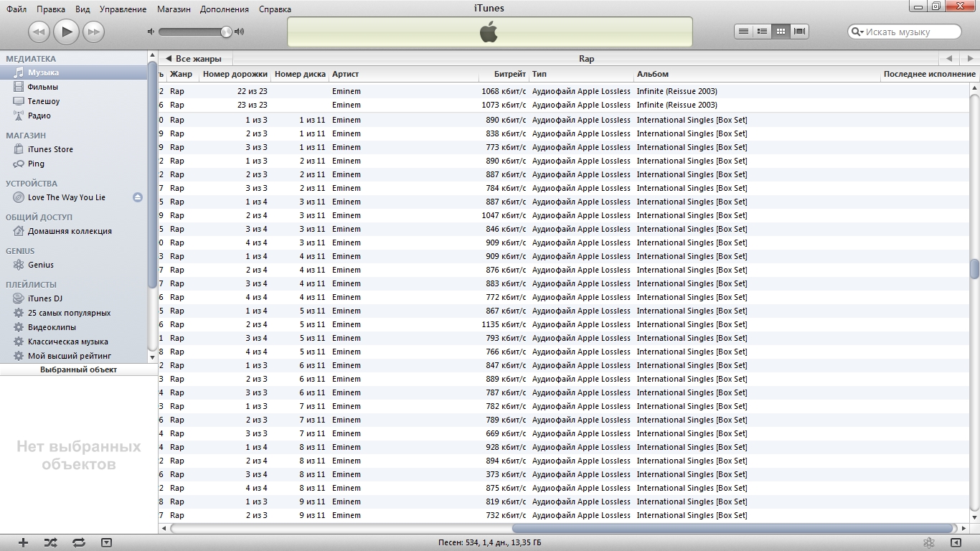The width and height of the screenshot is (980, 551).
Task: Sort by the Тип column header
Action: click(x=582, y=74)
